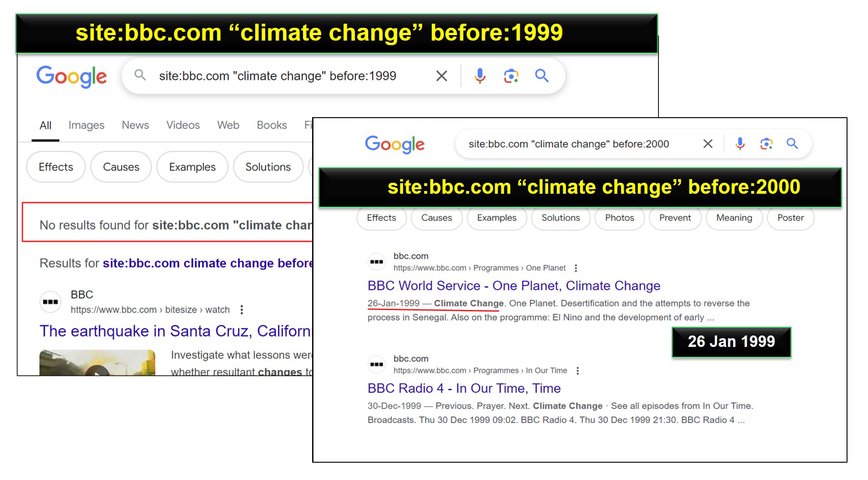Click the Photos filter chip
Image resolution: width=868 pixels, height=480 pixels.
click(x=620, y=218)
